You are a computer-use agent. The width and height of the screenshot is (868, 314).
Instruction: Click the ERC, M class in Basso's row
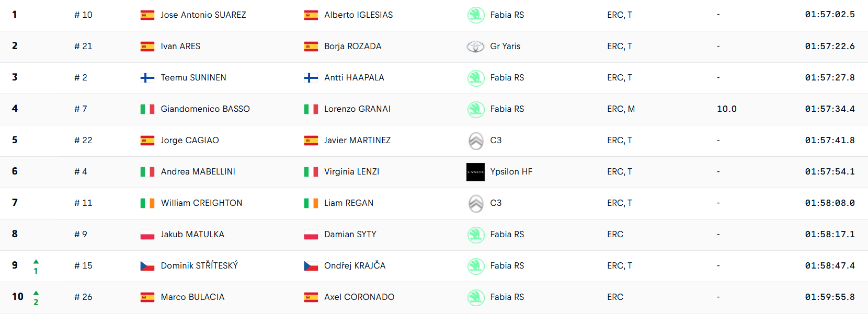pyautogui.click(x=621, y=109)
